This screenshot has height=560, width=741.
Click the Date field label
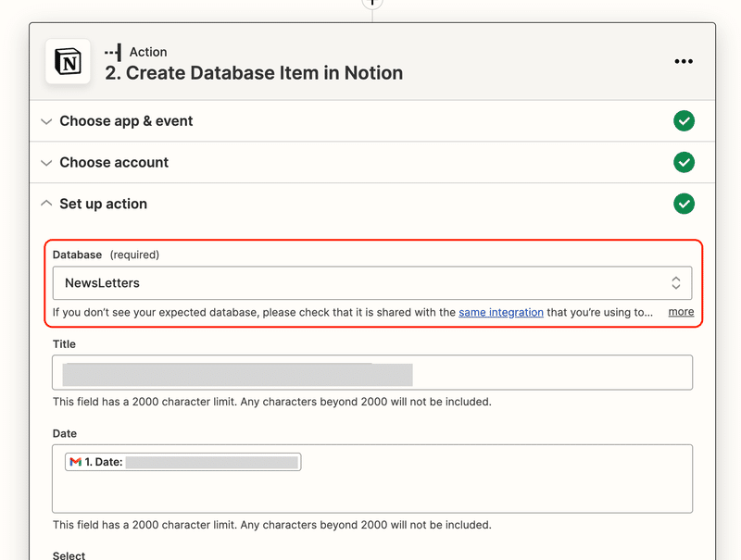[x=64, y=433]
